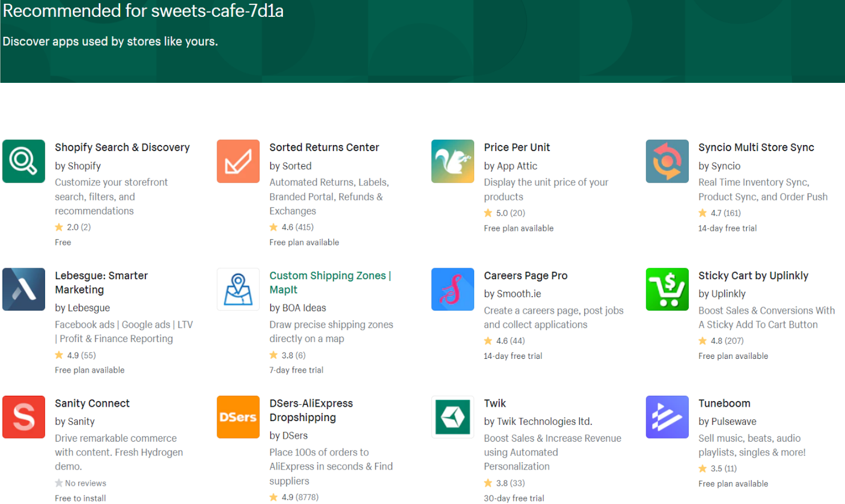
Task: Open the Careers Page Pro icon
Action: click(x=453, y=289)
